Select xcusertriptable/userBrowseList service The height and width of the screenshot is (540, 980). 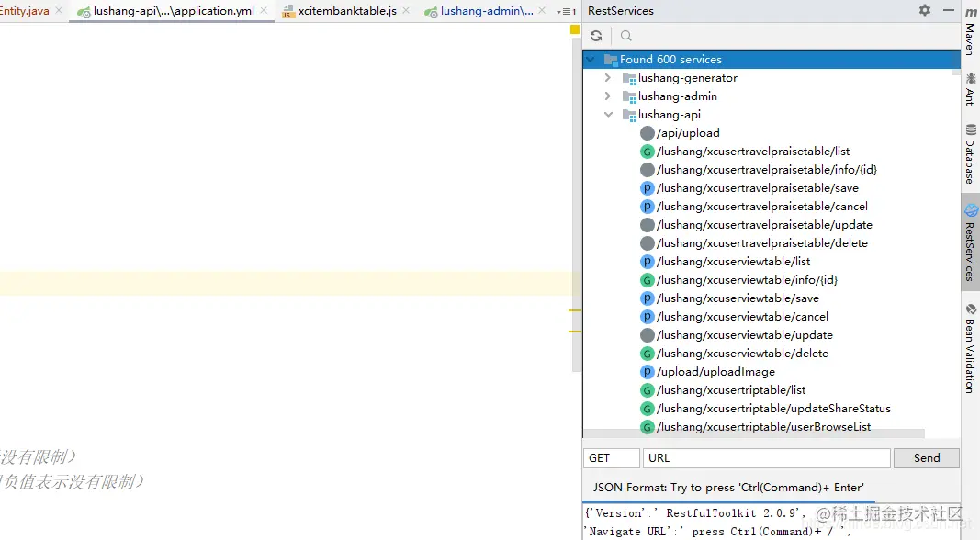tap(764, 427)
